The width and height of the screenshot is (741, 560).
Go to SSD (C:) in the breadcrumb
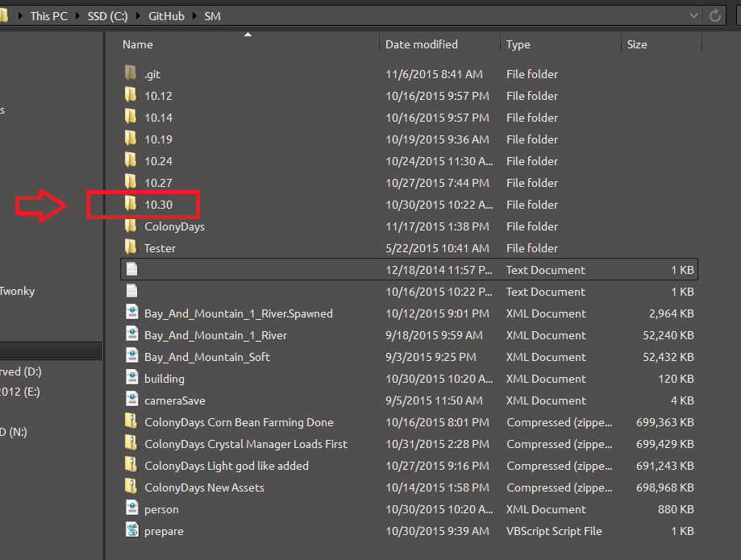pyautogui.click(x=108, y=16)
